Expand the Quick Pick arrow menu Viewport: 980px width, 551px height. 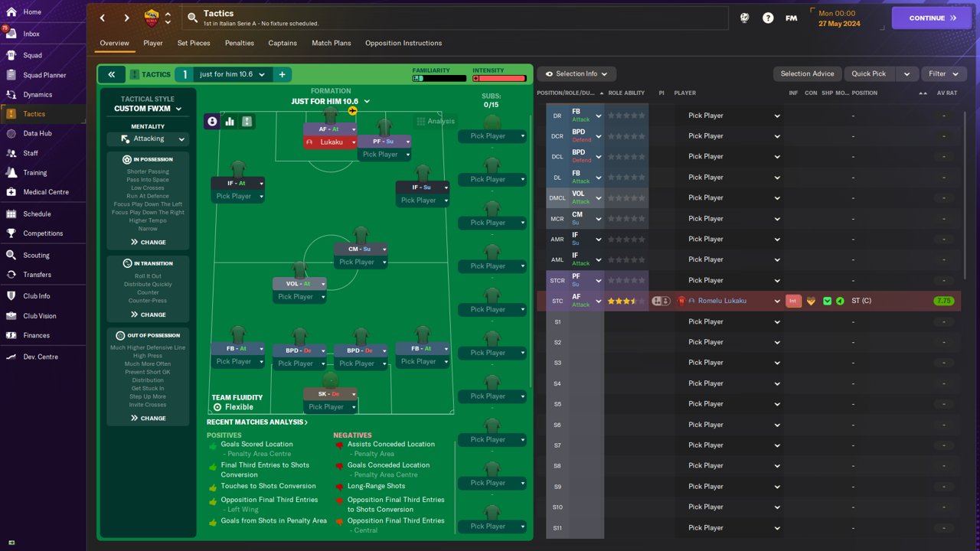click(906, 73)
